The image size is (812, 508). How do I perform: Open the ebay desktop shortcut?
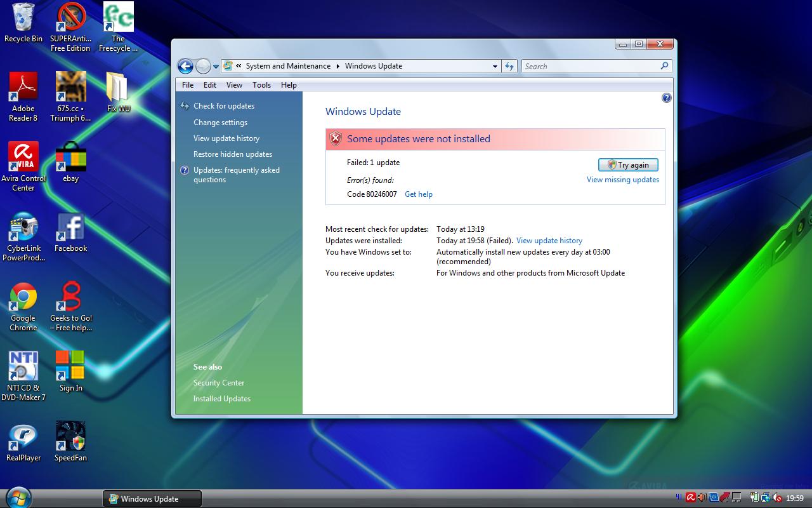[x=70, y=162]
